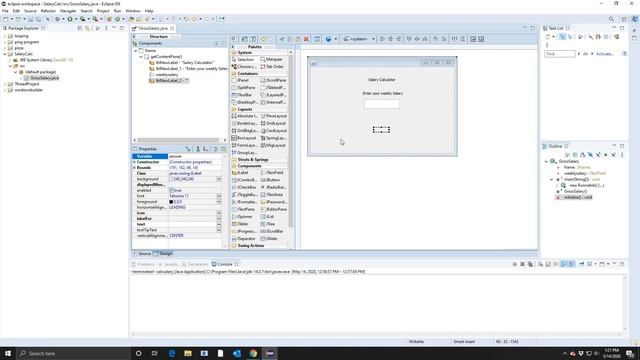Pick the JTextField palette component
Image resolution: width=640 pixels, height=360 pixels.
(x=272, y=173)
